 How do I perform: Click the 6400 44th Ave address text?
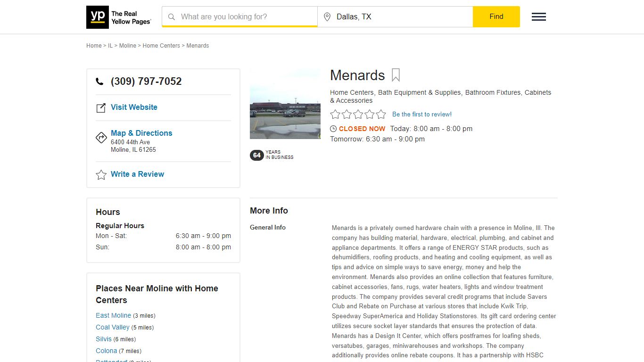pos(130,142)
